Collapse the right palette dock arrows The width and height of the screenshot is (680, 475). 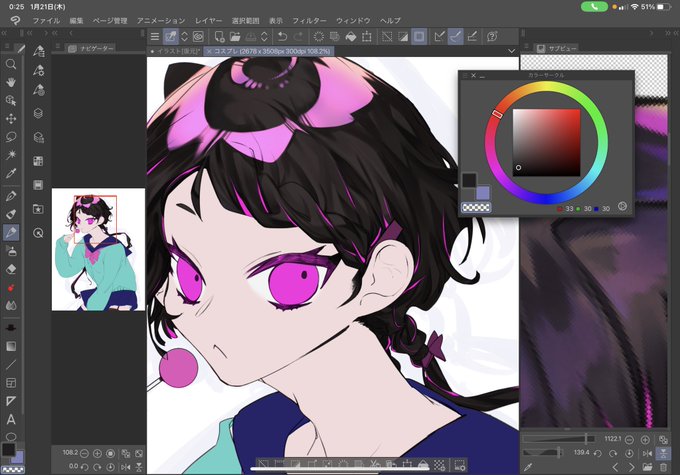point(668,33)
